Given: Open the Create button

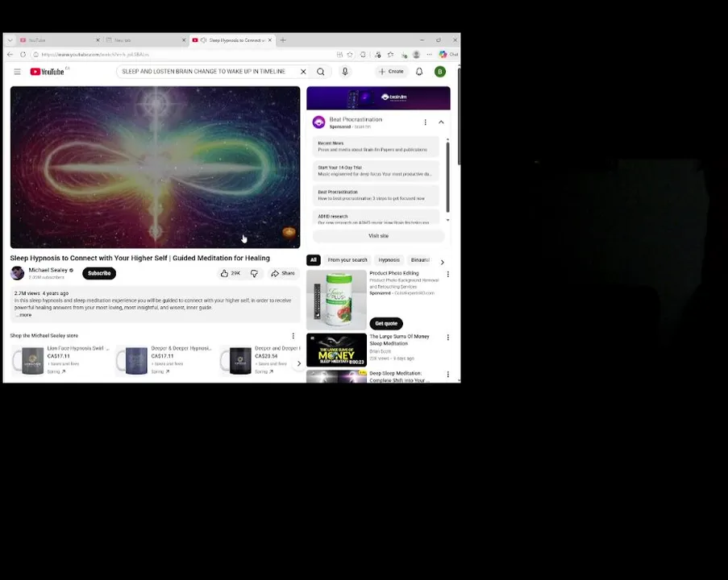Looking at the screenshot, I should [x=391, y=72].
